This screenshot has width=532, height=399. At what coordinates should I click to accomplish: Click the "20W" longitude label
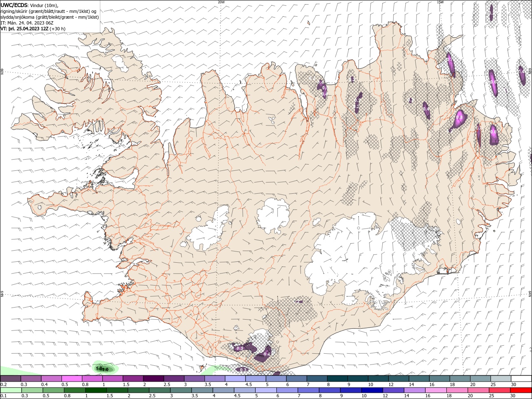221,2
